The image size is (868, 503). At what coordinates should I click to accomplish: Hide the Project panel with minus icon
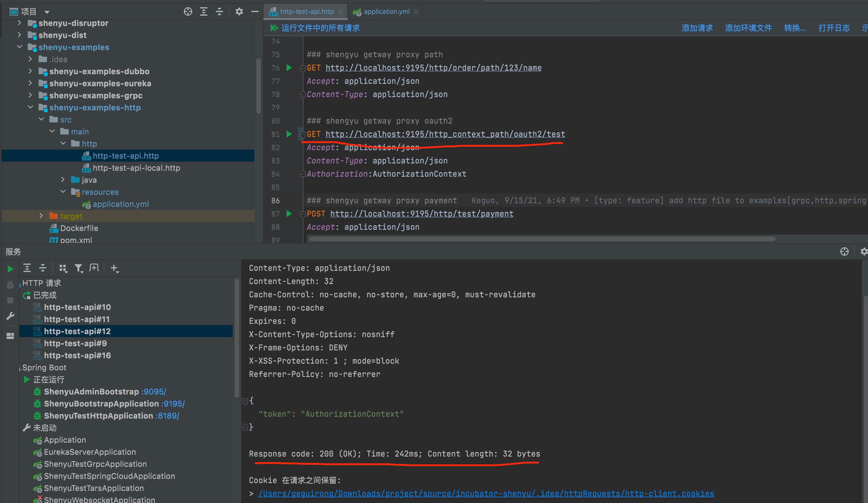pyautogui.click(x=255, y=12)
